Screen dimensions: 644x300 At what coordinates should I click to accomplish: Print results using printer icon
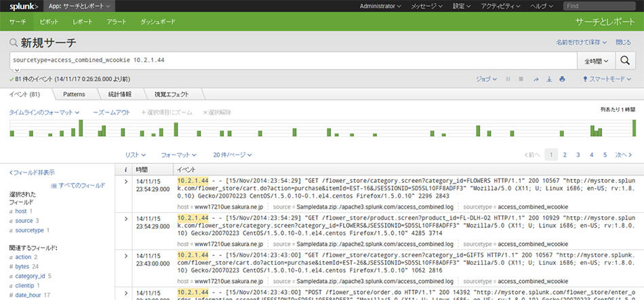pyautogui.click(x=562, y=79)
